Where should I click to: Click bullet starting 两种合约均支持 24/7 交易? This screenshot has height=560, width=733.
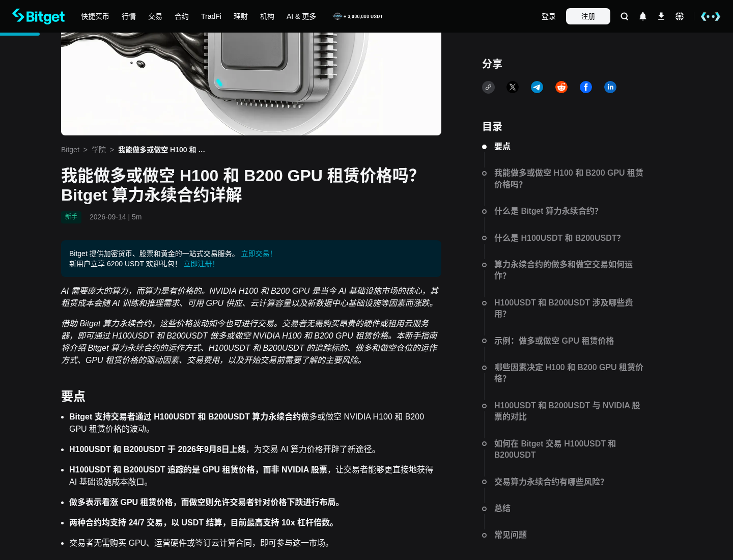(x=204, y=523)
